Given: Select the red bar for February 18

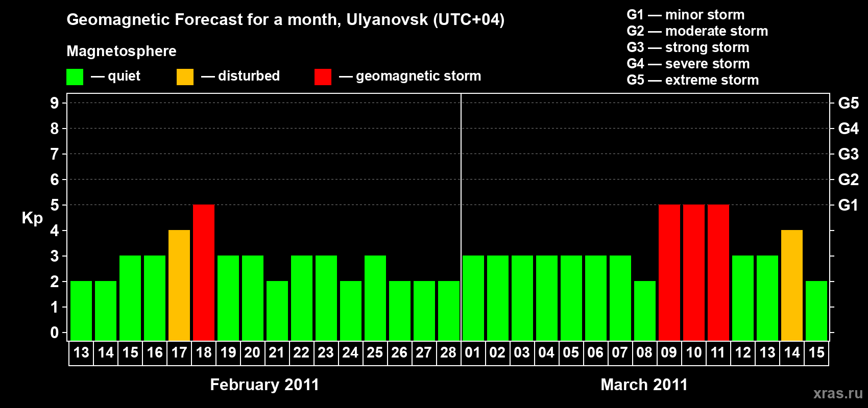Looking at the screenshot, I should [x=204, y=273].
